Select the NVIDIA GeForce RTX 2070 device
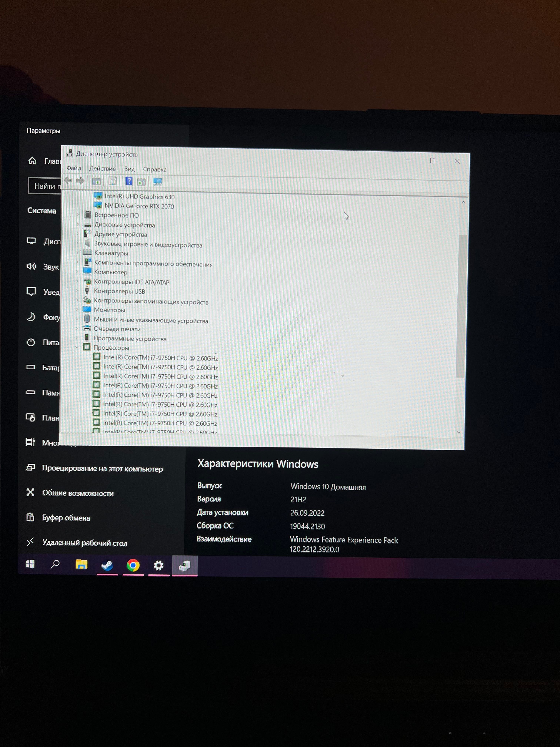This screenshot has width=560, height=747. tap(139, 206)
